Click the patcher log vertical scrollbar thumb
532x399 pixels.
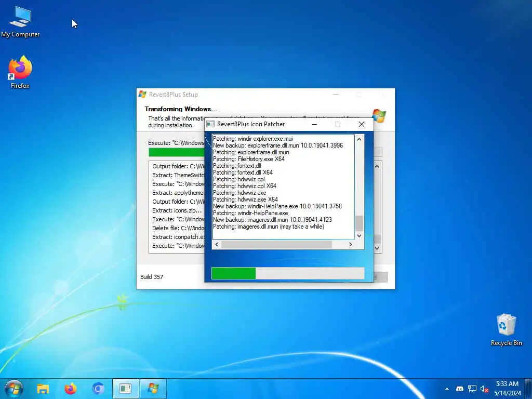click(359, 223)
